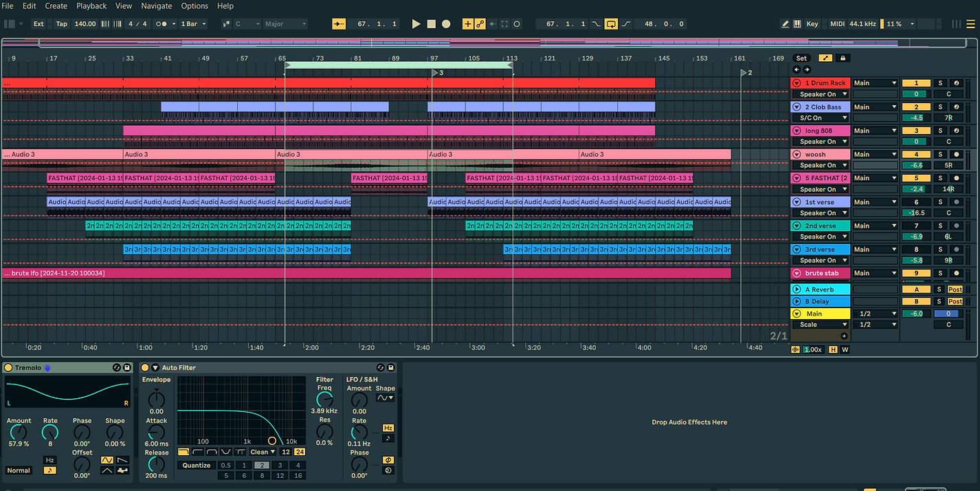Screen dimensions: 980x491
Task: Click the Quantize button in Auto Filter
Action: pyautogui.click(x=197, y=466)
